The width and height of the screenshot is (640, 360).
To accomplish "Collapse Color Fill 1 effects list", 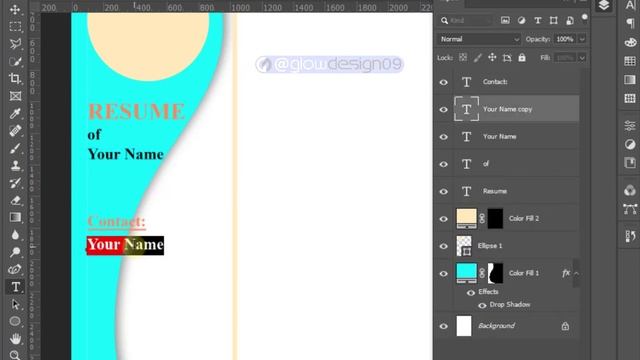I will point(576,273).
